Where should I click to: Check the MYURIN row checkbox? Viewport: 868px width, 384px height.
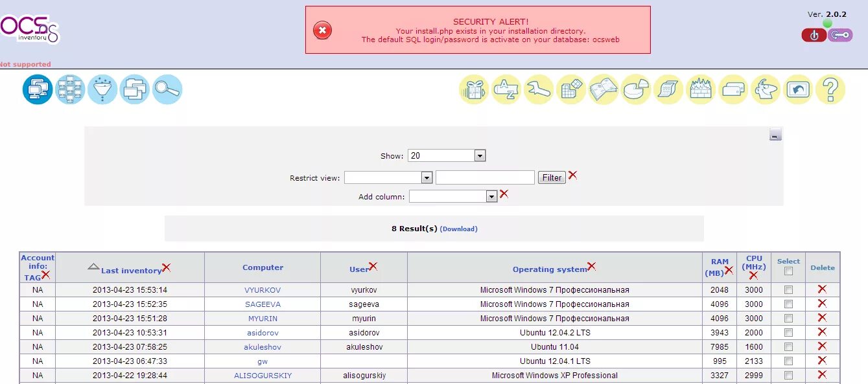point(788,318)
